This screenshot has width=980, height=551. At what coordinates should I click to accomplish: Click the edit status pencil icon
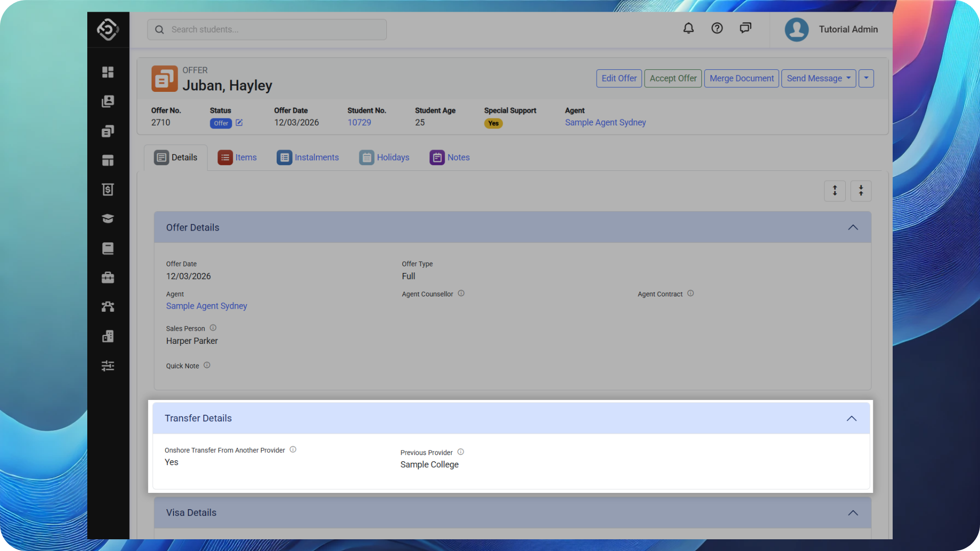[239, 123]
